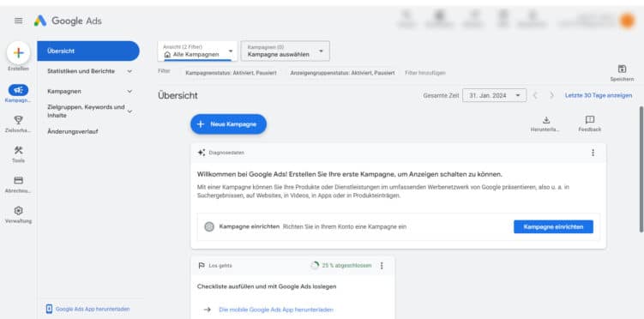Click Google Ads App herunterladen link
The height and width of the screenshot is (319, 644).
tap(93, 310)
